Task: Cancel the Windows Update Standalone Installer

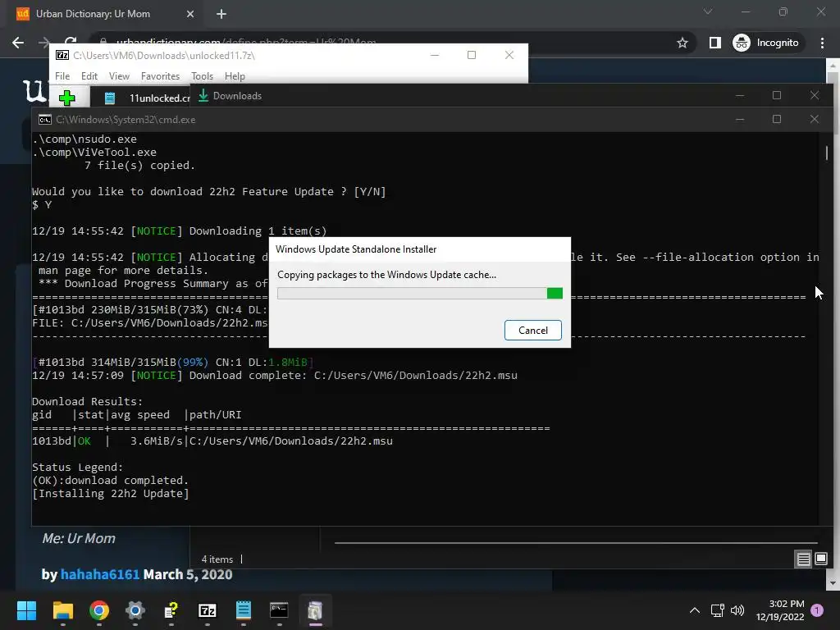Action: tap(532, 330)
